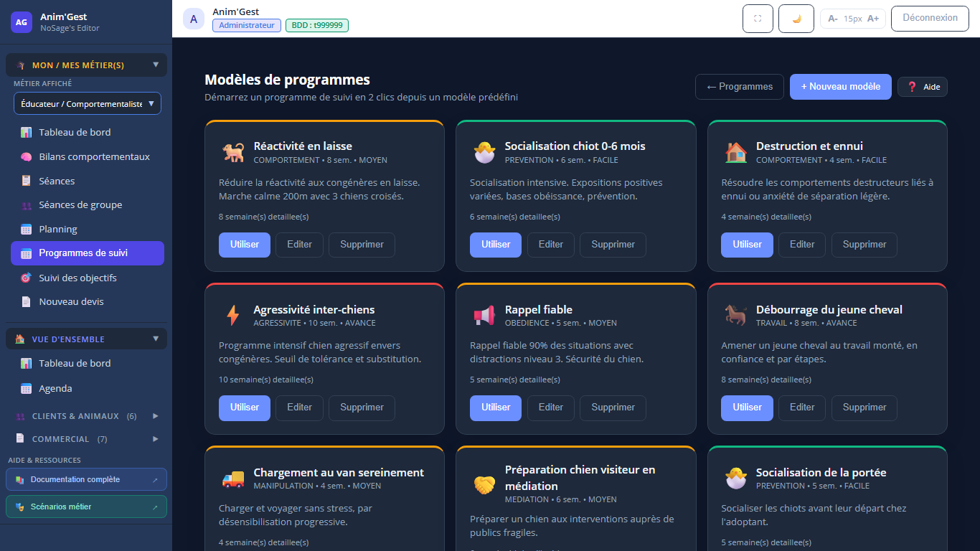980x551 pixels.
Task: Select Planning in the sidebar
Action: pos(88,229)
